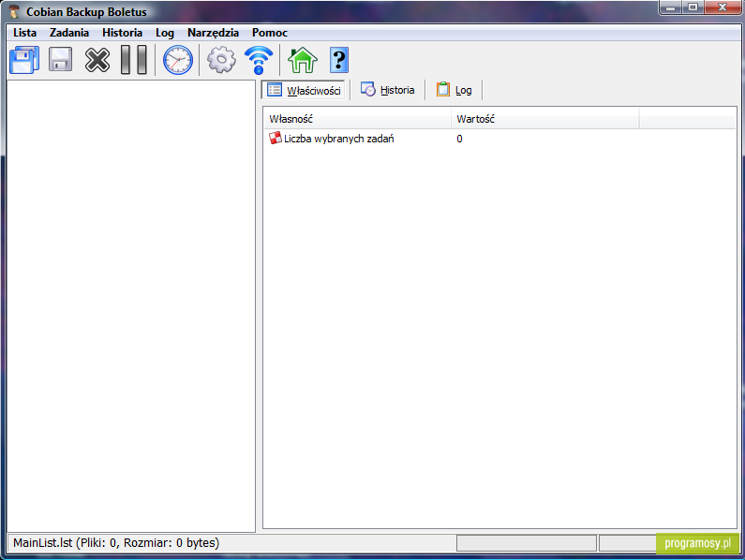
Task: Open the Log menu in menu bar
Action: point(165,33)
